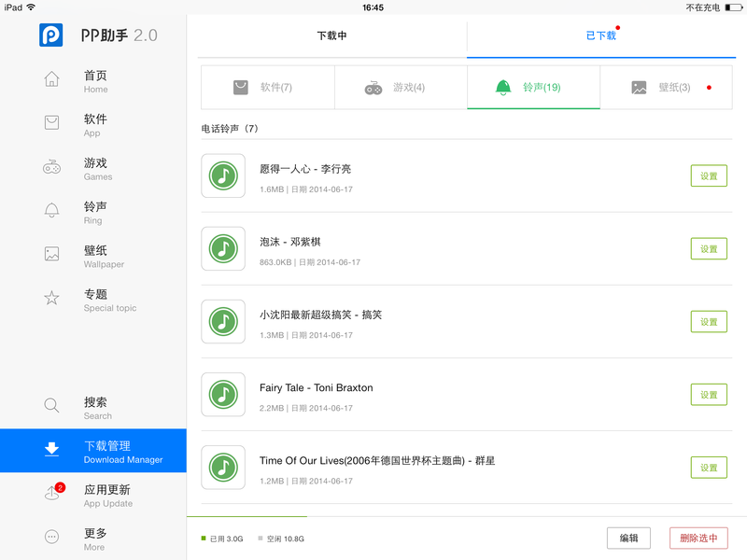Open 铃声 Ring in sidebar
747x560 pixels.
(93, 213)
